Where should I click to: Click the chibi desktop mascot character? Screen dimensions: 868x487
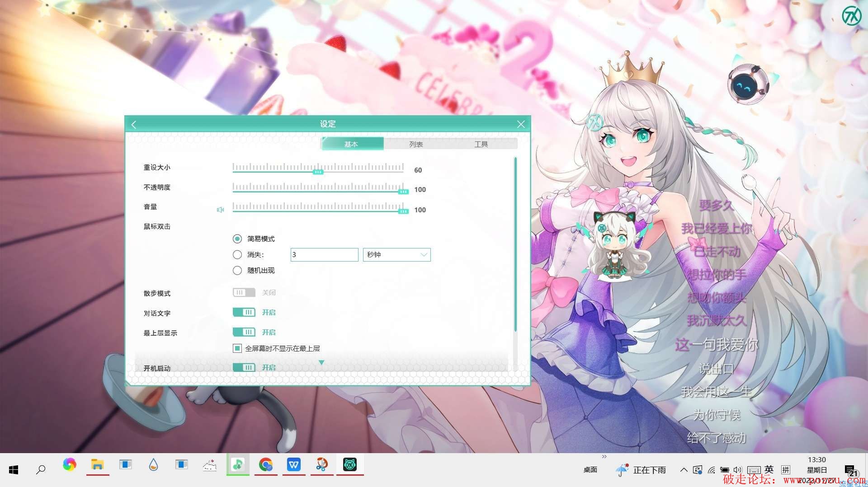click(614, 246)
